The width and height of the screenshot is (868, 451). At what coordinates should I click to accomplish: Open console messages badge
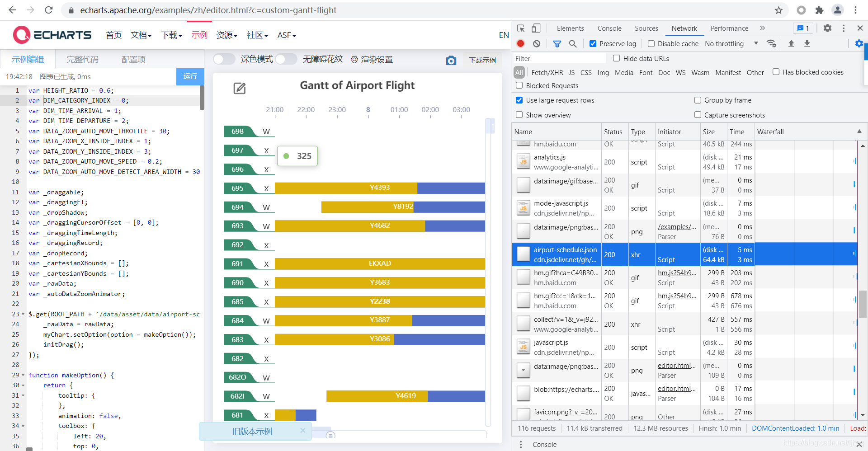tap(803, 28)
